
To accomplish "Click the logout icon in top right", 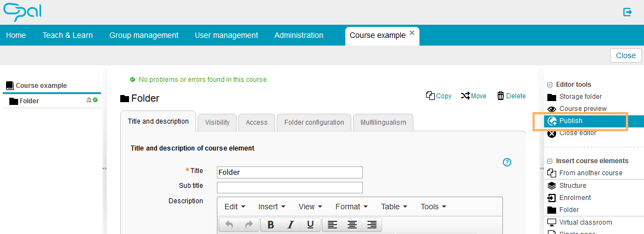I will [628, 12].
